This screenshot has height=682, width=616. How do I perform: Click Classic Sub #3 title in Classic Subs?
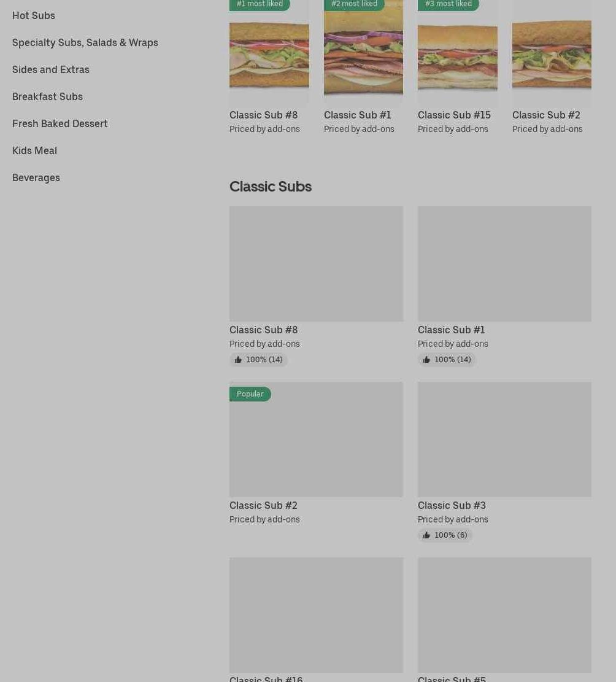pyautogui.click(x=452, y=505)
